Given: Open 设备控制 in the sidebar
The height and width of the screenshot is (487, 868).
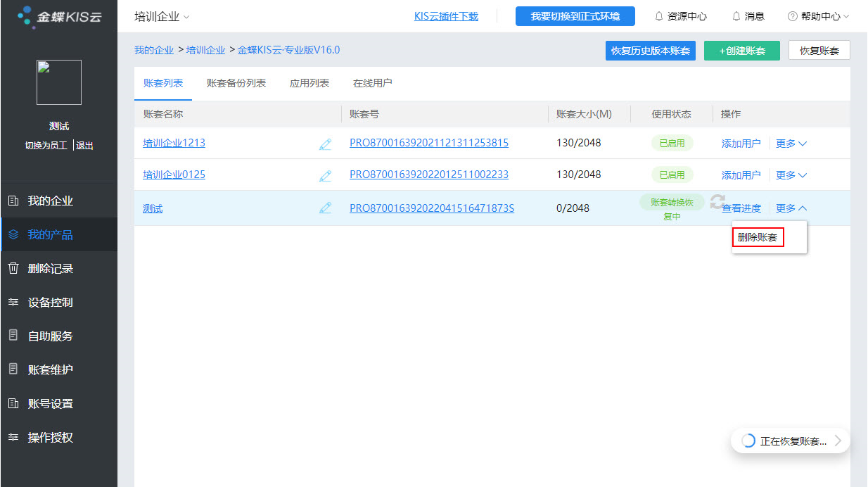Looking at the screenshot, I should coord(59,303).
